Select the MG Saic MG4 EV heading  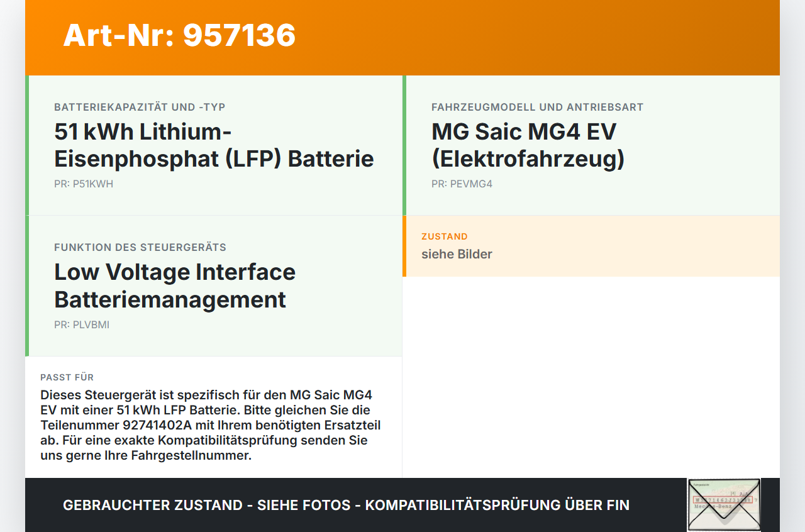tap(528, 145)
